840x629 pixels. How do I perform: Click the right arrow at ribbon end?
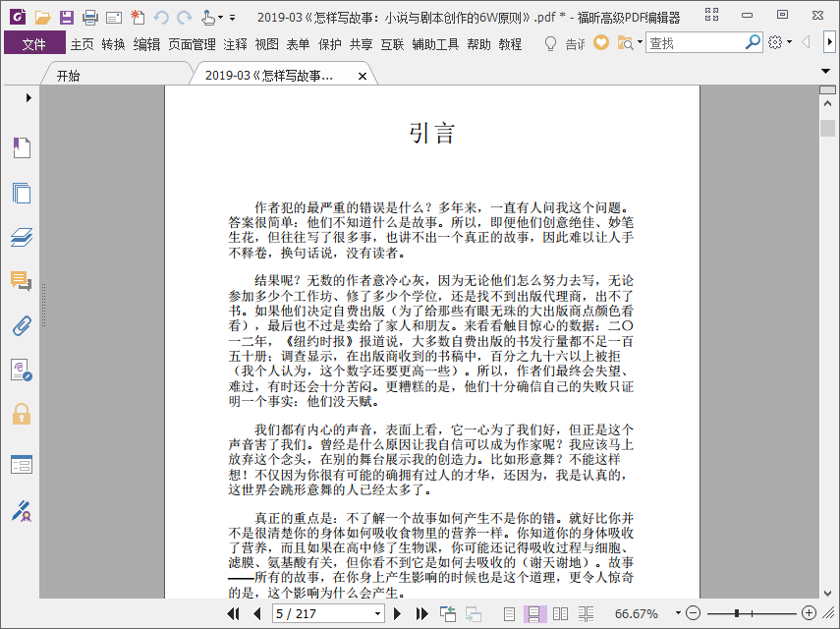[x=829, y=42]
